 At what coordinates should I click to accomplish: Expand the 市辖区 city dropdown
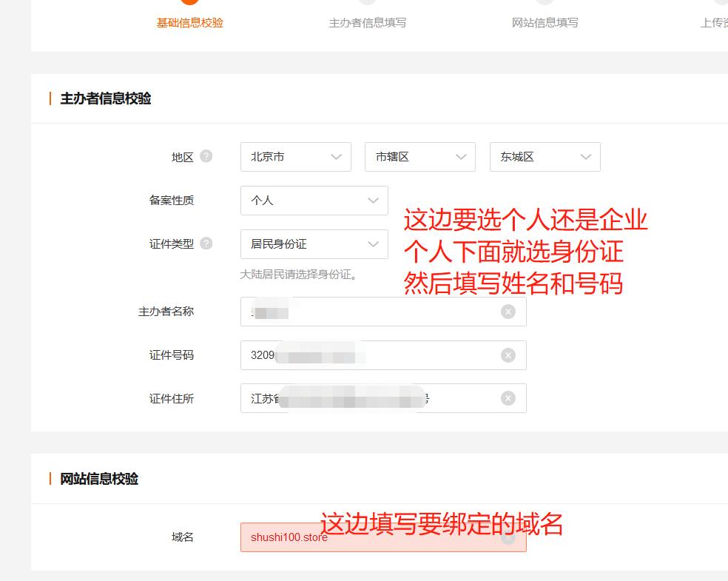click(419, 156)
